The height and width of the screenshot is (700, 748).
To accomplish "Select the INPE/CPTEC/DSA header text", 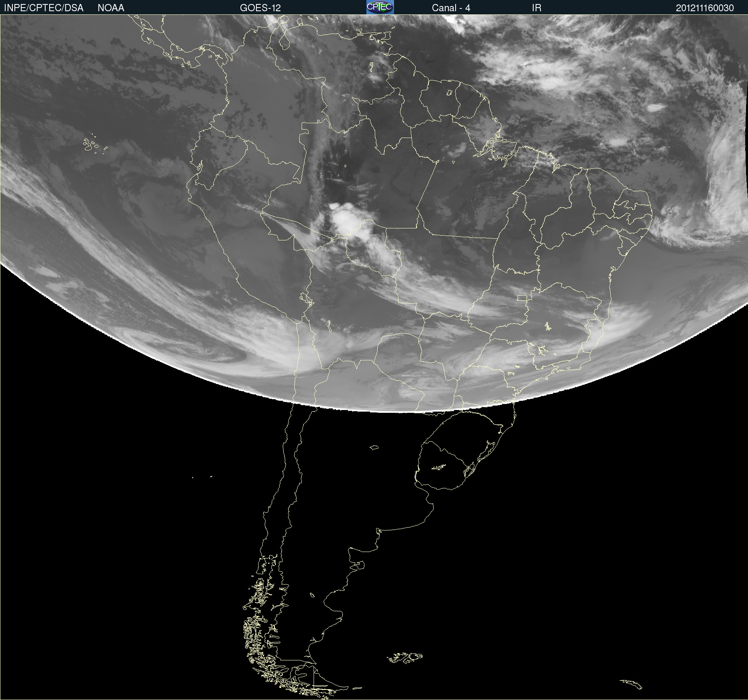I will coord(44,8).
